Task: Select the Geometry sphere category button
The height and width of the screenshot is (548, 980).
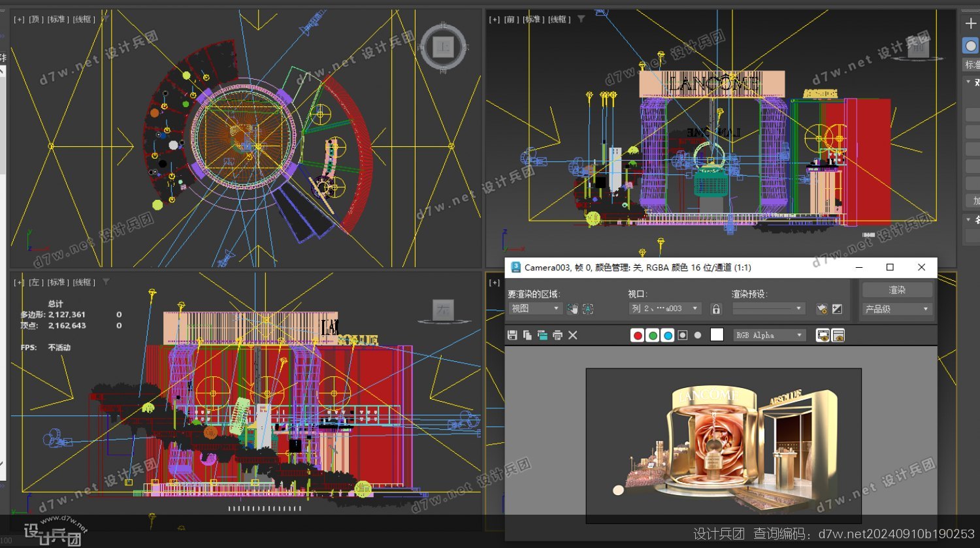Action: pos(971,46)
